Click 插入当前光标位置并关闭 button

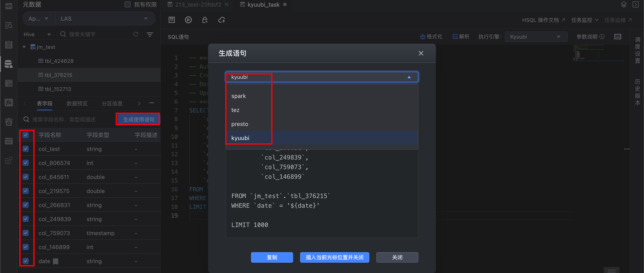coord(334,257)
